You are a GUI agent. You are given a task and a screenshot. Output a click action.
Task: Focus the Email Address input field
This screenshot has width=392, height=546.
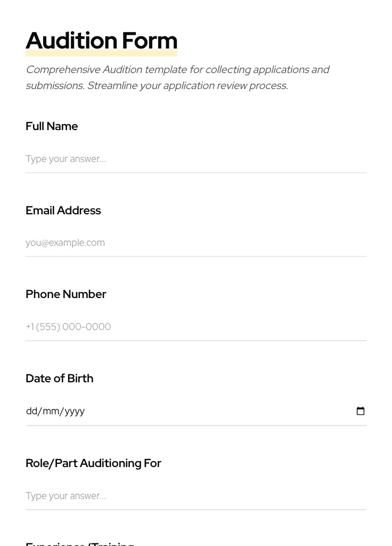(x=195, y=243)
